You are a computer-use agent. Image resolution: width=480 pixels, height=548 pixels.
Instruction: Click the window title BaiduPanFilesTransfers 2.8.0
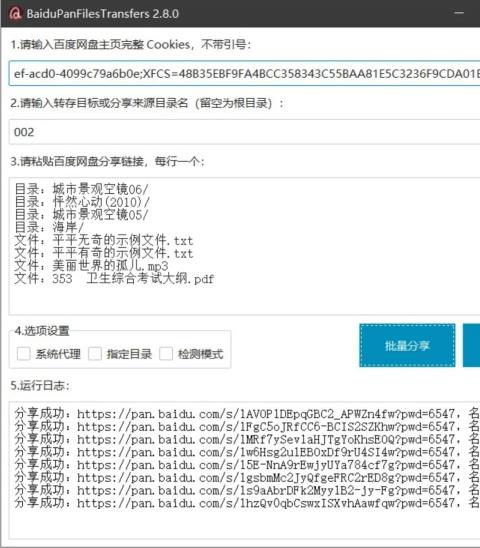click(102, 14)
